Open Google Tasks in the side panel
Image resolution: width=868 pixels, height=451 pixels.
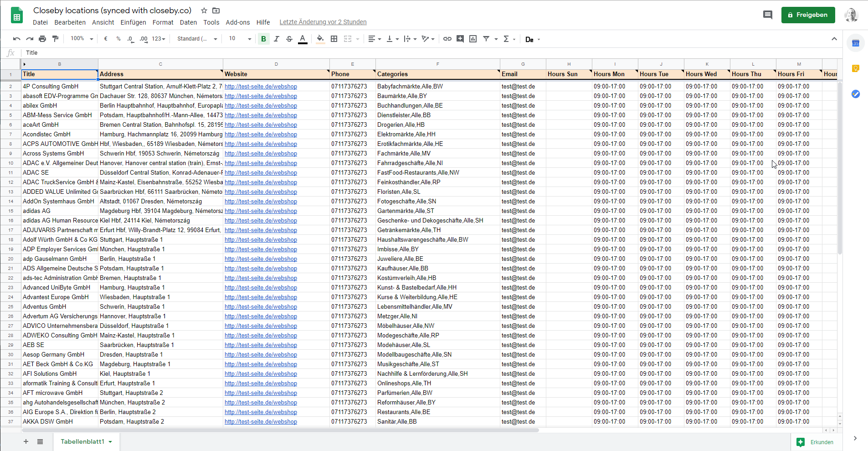(856, 94)
